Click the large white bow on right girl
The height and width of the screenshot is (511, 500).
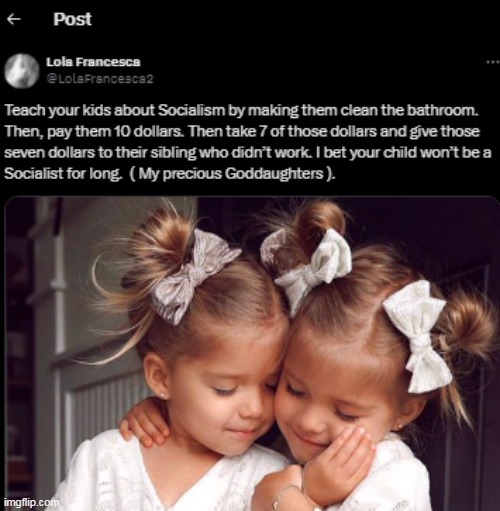pos(419,335)
